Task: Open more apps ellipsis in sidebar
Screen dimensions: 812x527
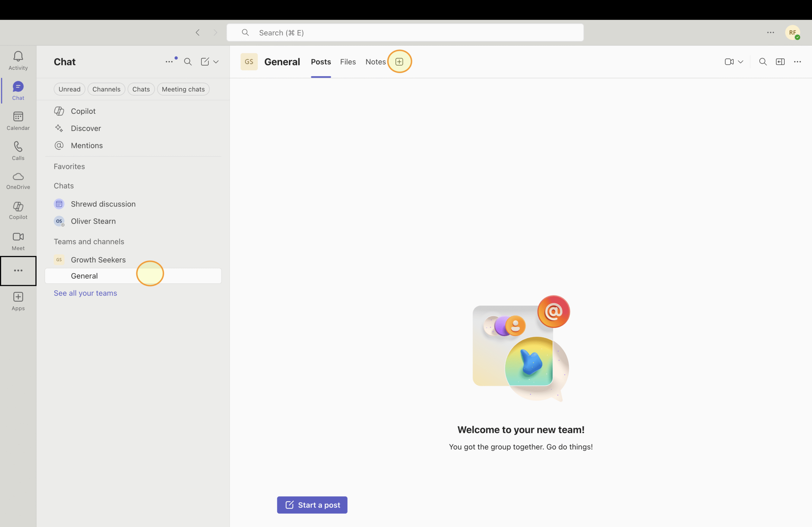Action: 18,271
